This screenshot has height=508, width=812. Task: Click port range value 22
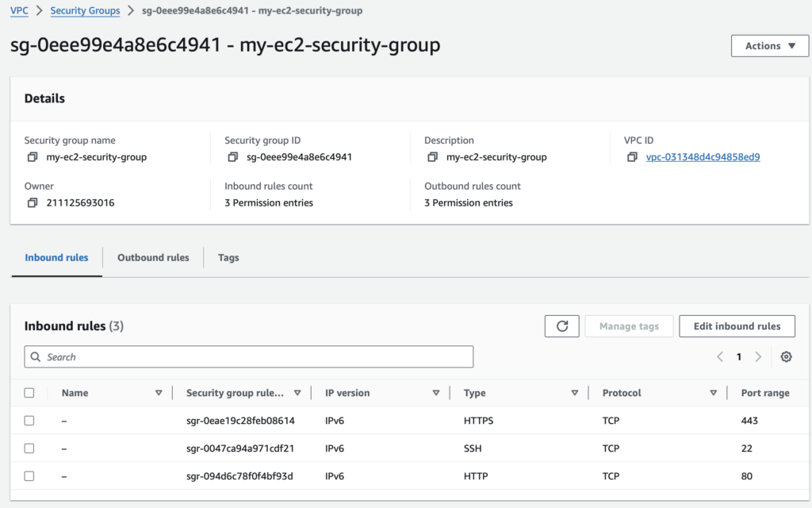coord(747,448)
